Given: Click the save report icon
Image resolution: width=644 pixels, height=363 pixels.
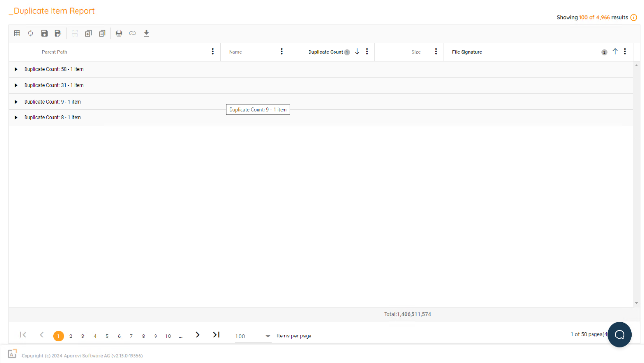Looking at the screenshot, I should pyautogui.click(x=44, y=33).
